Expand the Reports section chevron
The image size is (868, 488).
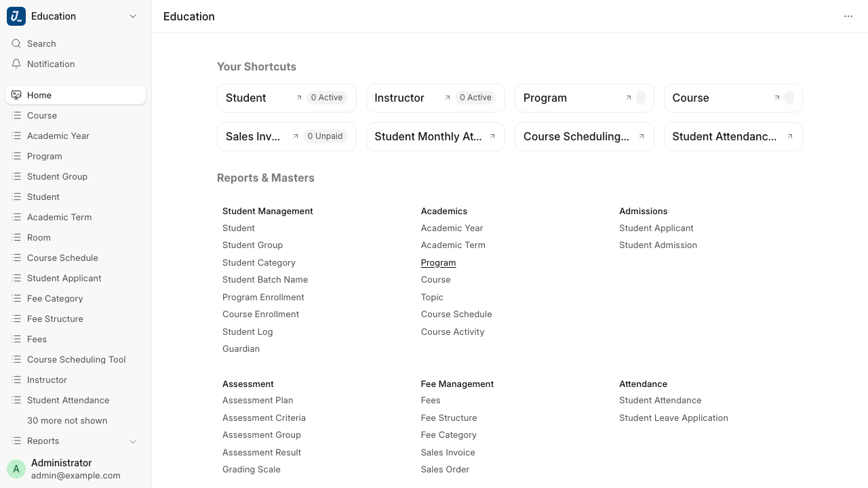pyautogui.click(x=133, y=441)
